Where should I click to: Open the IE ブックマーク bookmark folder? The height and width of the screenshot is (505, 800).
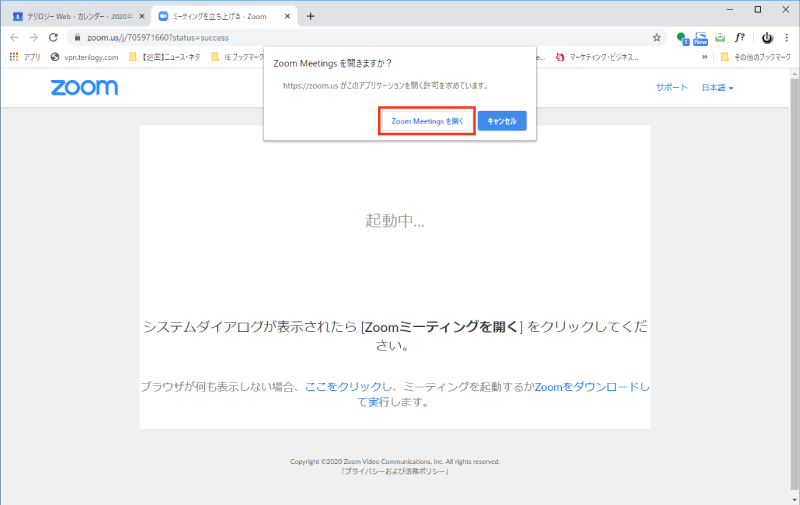(x=238, y=57)
